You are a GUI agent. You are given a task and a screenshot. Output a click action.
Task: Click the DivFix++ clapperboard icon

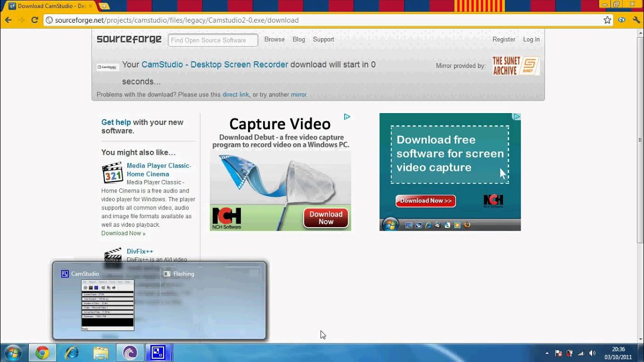(113, 256)
